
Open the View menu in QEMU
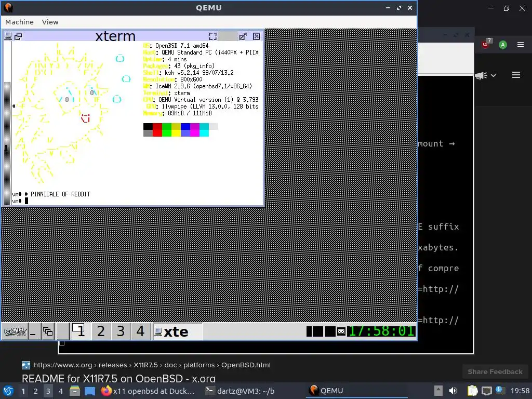[50, 22]
